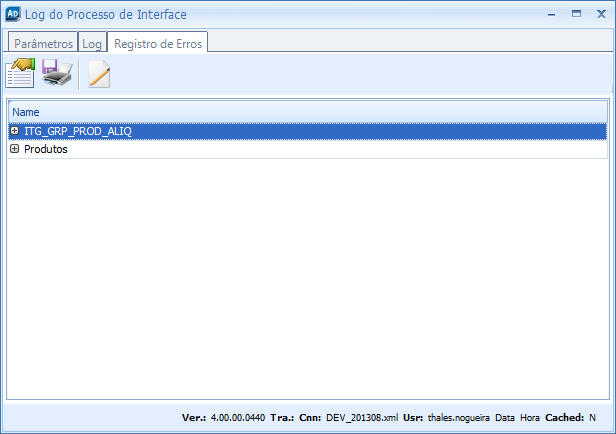This screenshot has height=434, width=616.
Task: Click the Data label in status bar
Action: pyautogui.click(x=505, y=418)
